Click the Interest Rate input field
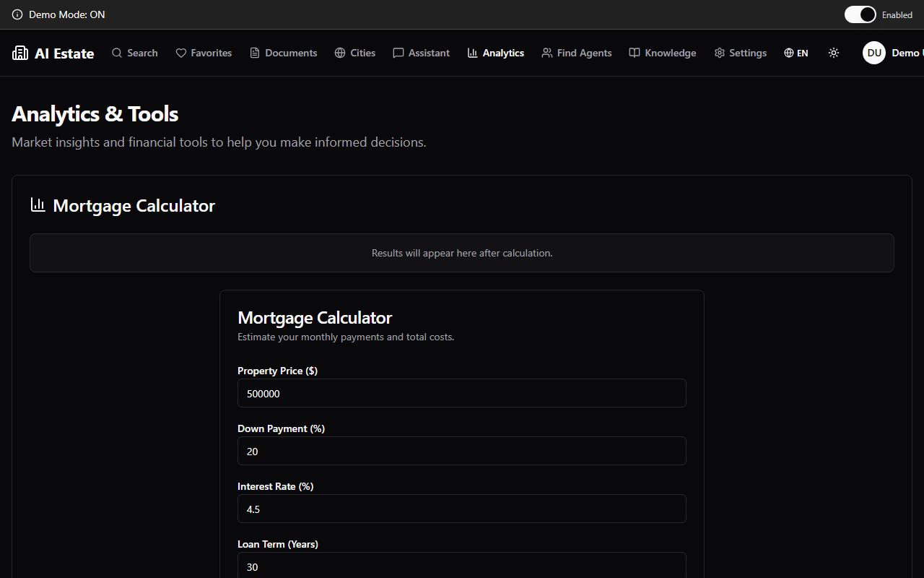The height and width of the screenshot is (578, 924). (x=462, y=509)
